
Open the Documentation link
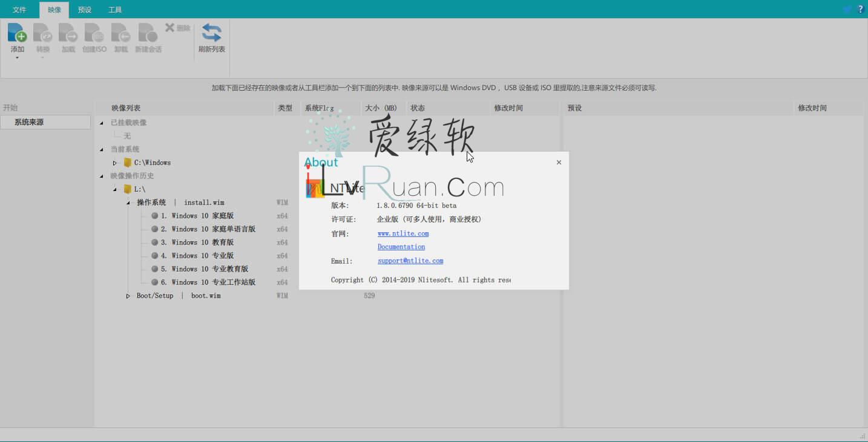tap(401, 247)
